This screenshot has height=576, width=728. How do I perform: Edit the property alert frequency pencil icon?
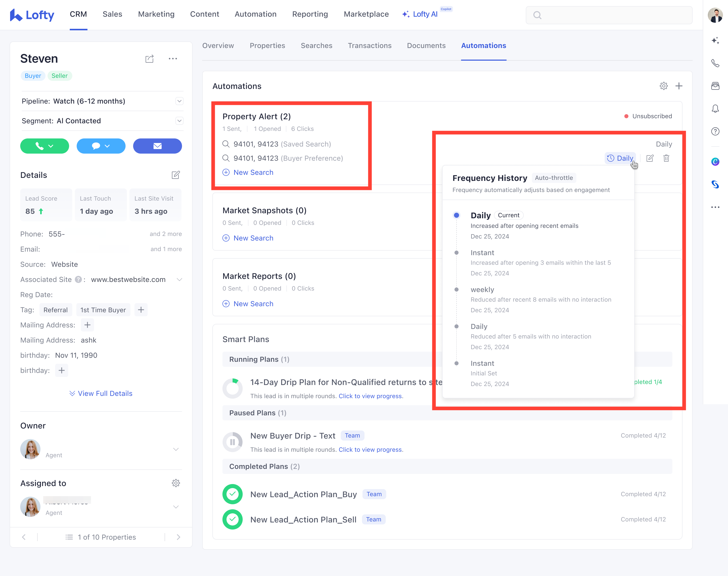[650, 158]
